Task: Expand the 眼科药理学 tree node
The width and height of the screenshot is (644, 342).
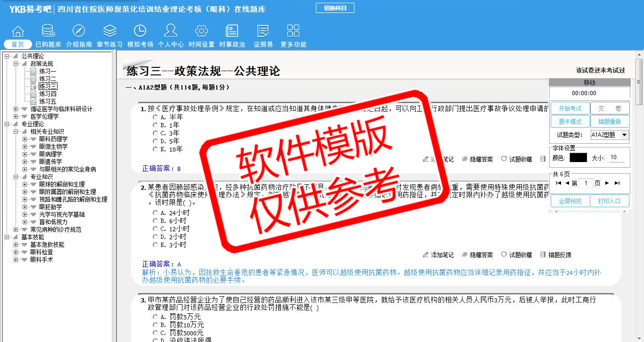Action: pyautogui.click(x=25, y=139)
